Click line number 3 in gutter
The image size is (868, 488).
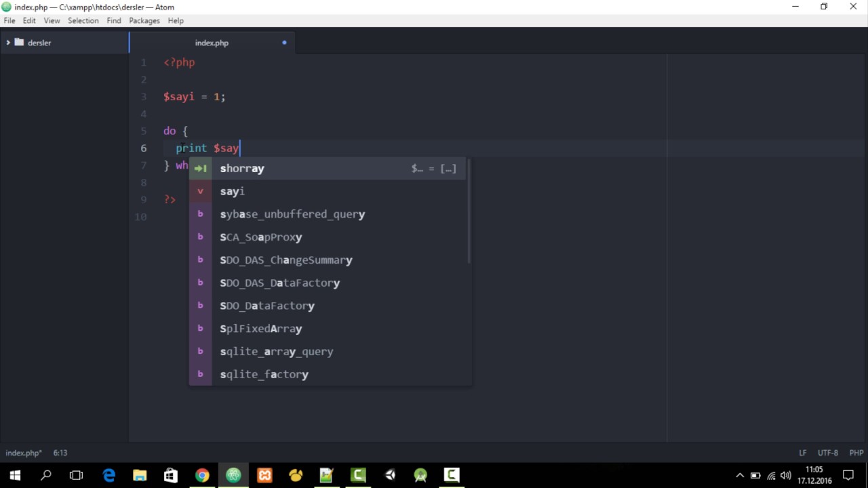click(143, 97)
